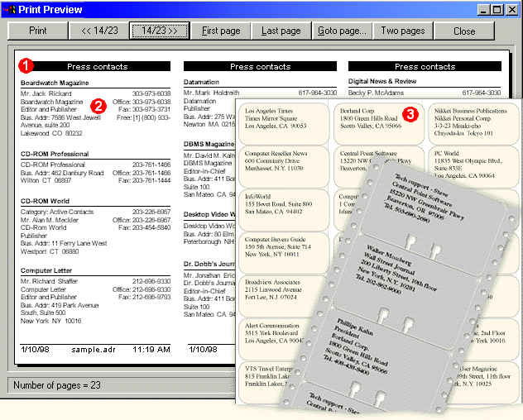Click the Broadview Associates label
This screenshot has height=420, width=523.
(281, 296)
